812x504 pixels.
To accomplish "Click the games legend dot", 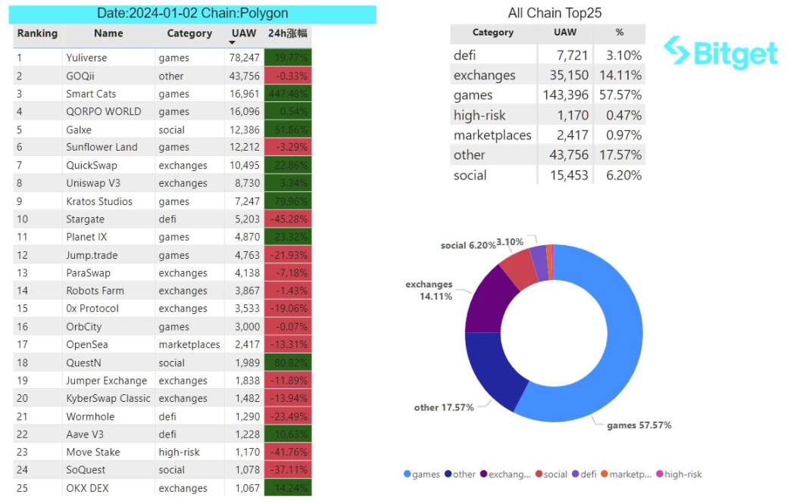I will tap(408, 474).
